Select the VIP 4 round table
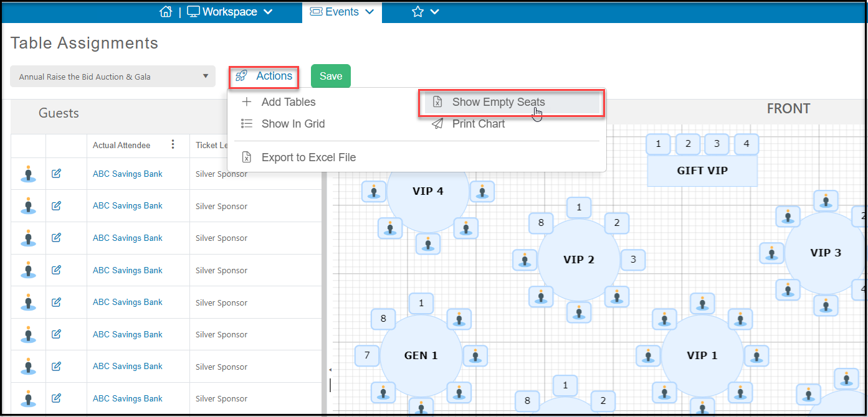 [x=428, y=192]
